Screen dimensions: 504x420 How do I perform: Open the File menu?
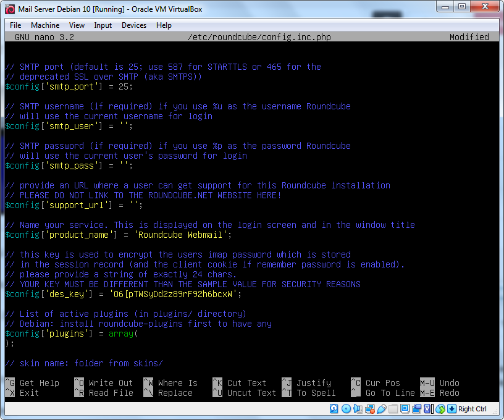tap(15, 25)
